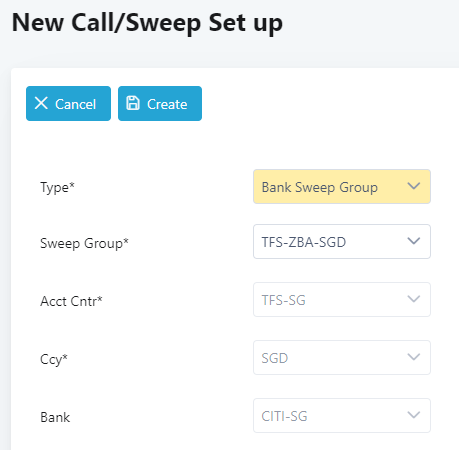This screenshot has height=450, width=459.
Task: Click the Sweep Group* field label
Action: (84, 243)
